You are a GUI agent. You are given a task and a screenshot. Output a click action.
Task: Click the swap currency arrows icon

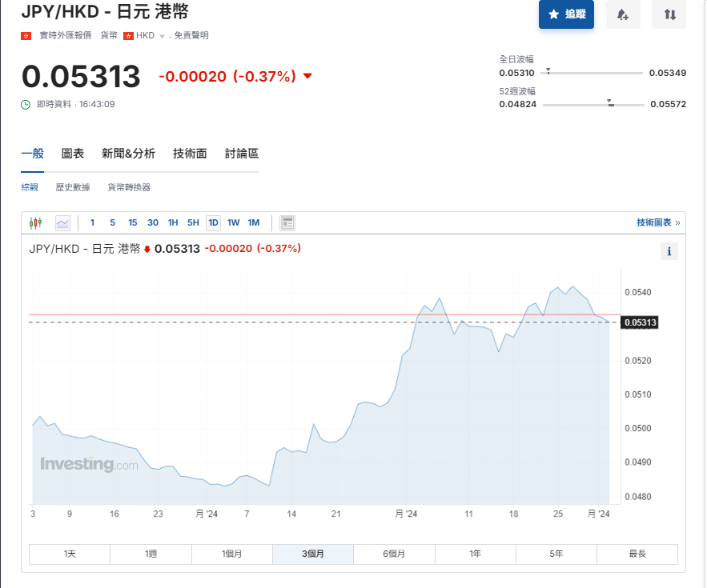(x=669, y=14)
